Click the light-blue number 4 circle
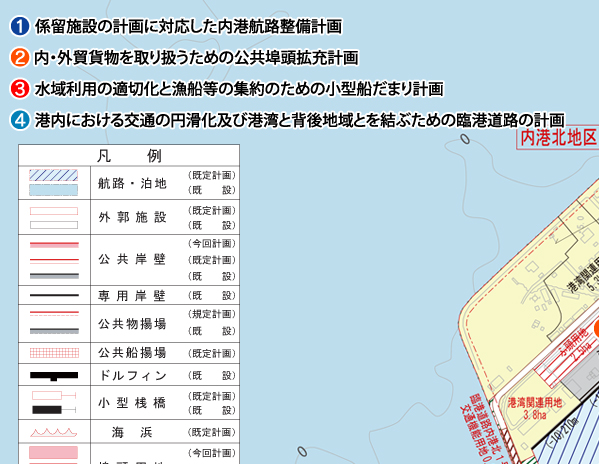599x464 pixels. pyautogui.click(x=20, y=120)
